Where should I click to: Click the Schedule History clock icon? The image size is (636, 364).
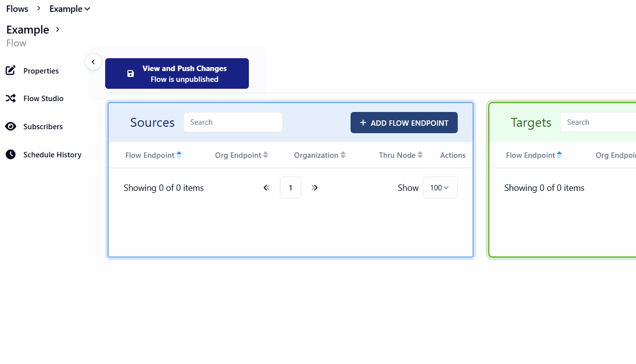point(10,155)
